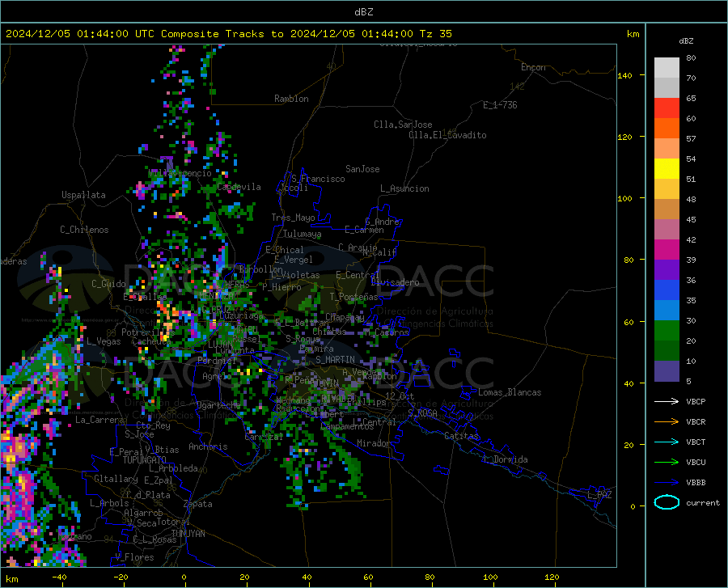This screenshot has width=728, height=588.
Task: Click the Potrerillos map label
Action: [148, 332]
